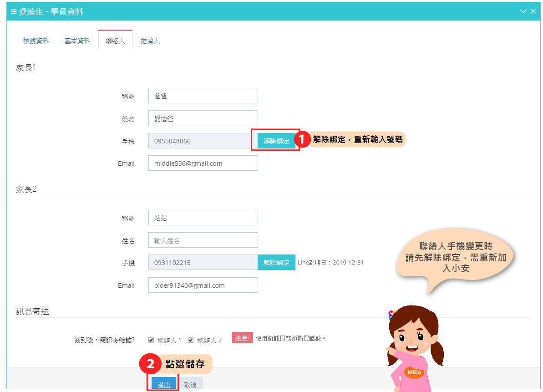Click the red 注意! badge
The width and height of the screenshot is (543, 392).
(x=242, y=338)
